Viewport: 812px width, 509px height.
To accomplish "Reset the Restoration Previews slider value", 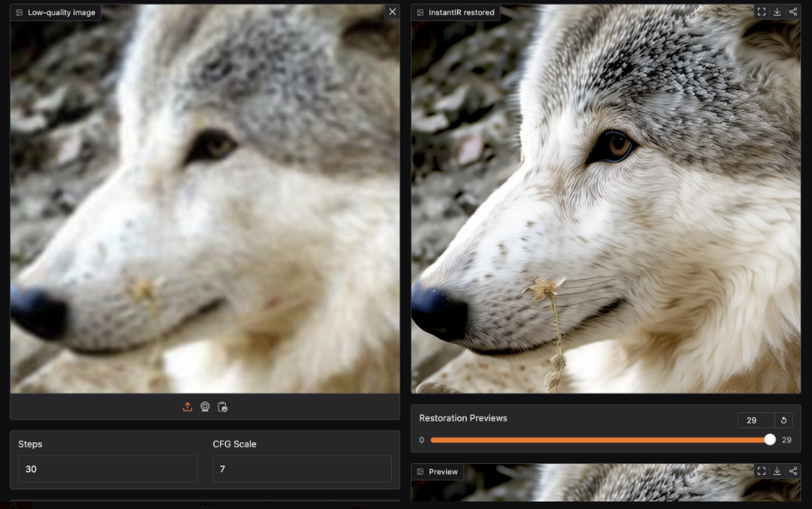I will coord(784,420).
